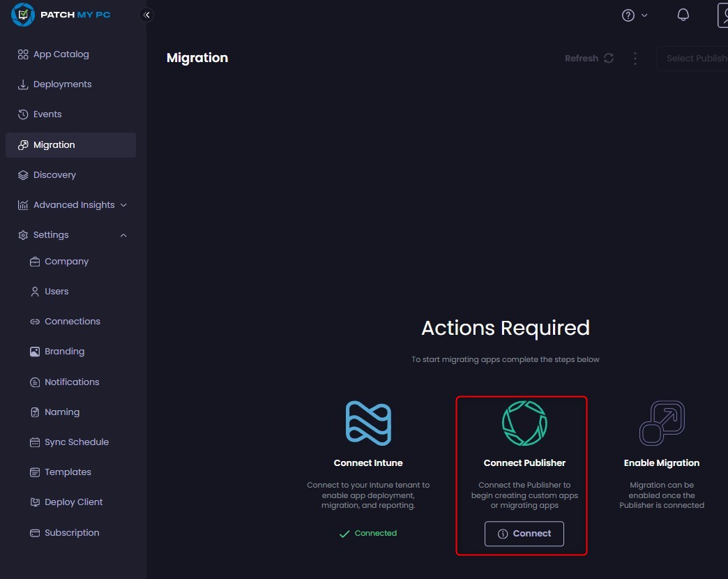Open the App Catalog section
The height and width of the screenshot is (579, 728).
tap(62, 54)
